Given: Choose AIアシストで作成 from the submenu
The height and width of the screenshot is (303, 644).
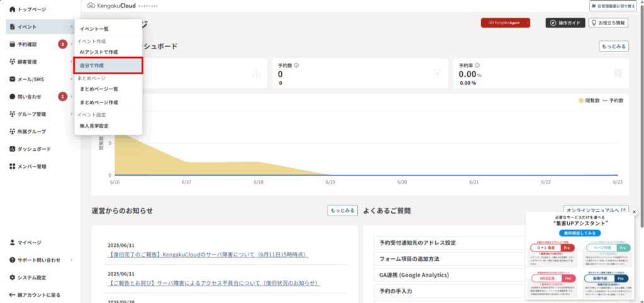Looking at the screenshot, I should coord(99,52).
